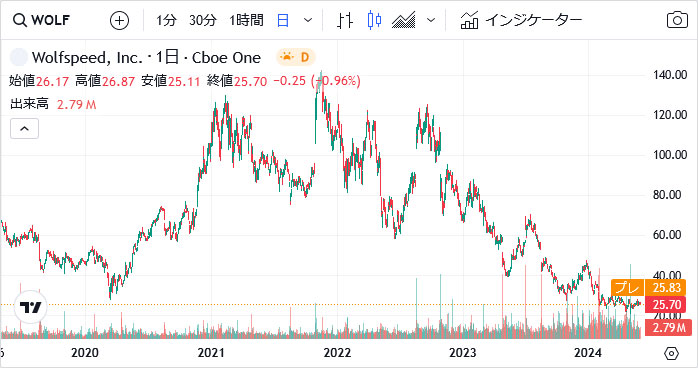Click the 25.70 last price label

(x=667, y=305)
